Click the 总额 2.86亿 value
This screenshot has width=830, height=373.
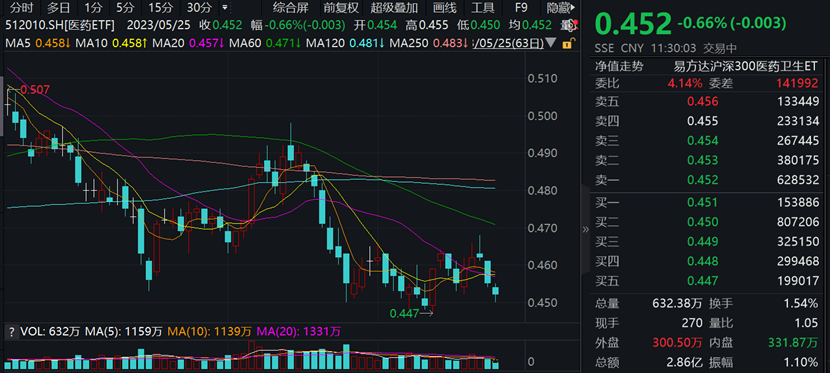[x=684, y=362]
